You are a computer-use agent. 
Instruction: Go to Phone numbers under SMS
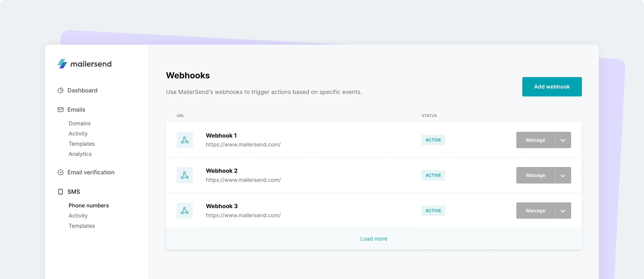(x=89, y=205)
